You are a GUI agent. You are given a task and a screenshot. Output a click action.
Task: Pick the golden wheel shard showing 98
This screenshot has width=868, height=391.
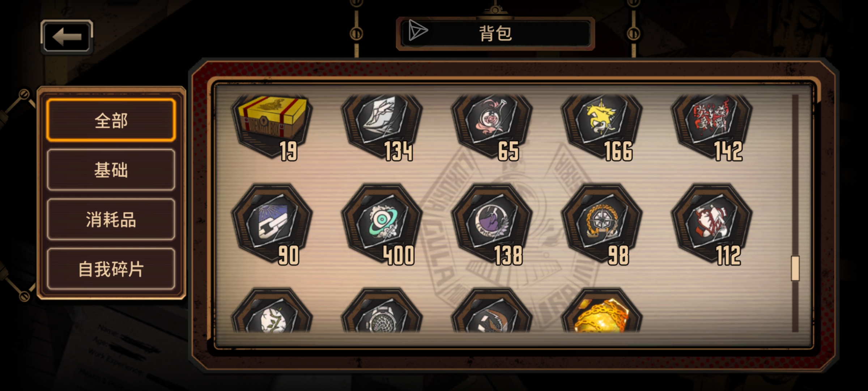pos(602,224)
